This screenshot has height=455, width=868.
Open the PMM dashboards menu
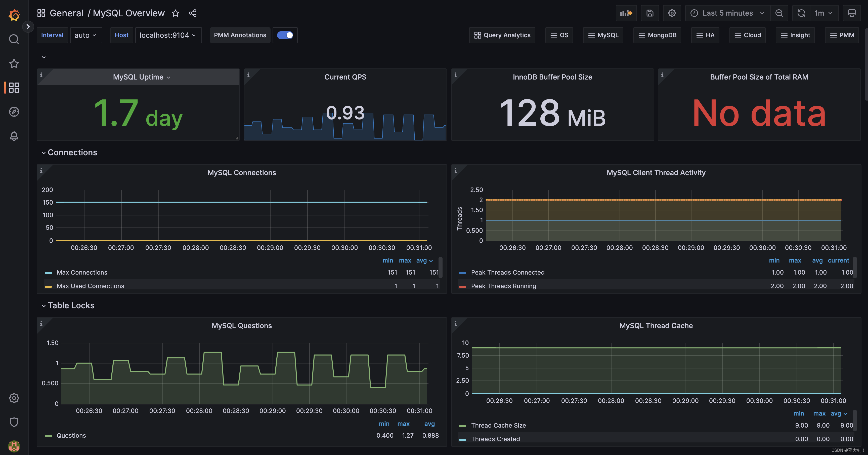[x=842, y=35]
